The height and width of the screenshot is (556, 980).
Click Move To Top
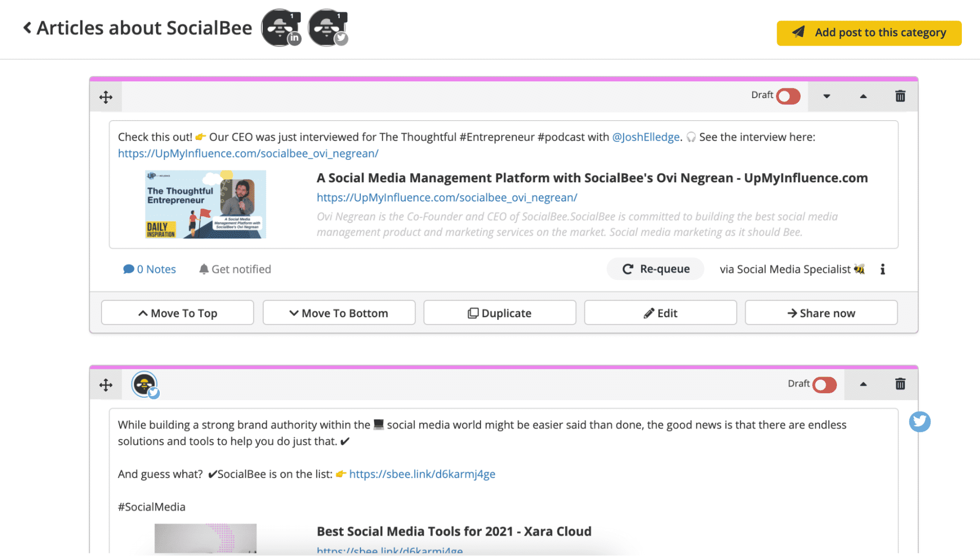177,313
